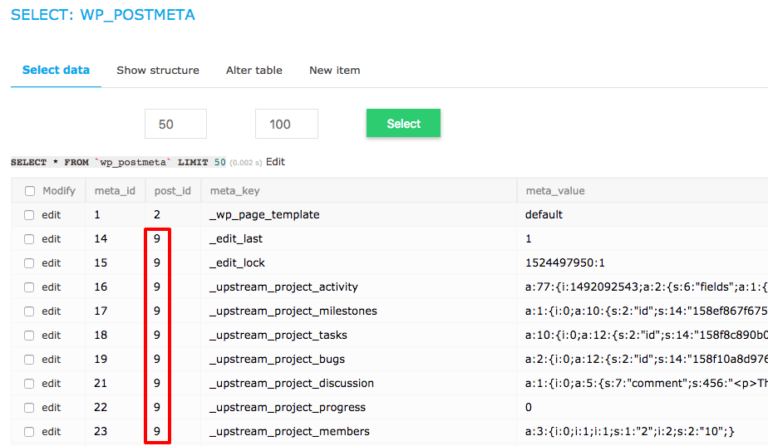Toggle the select-all checkbox in Modify header
The height and width of the screenshot is (446, 768).
click(30, 191)
